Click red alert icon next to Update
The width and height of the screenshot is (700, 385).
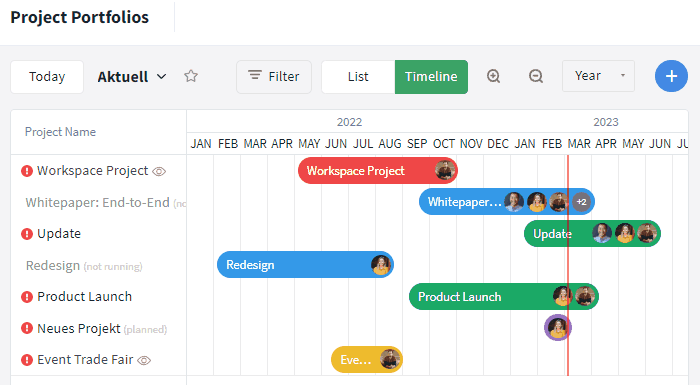click(x=27, y=234)
